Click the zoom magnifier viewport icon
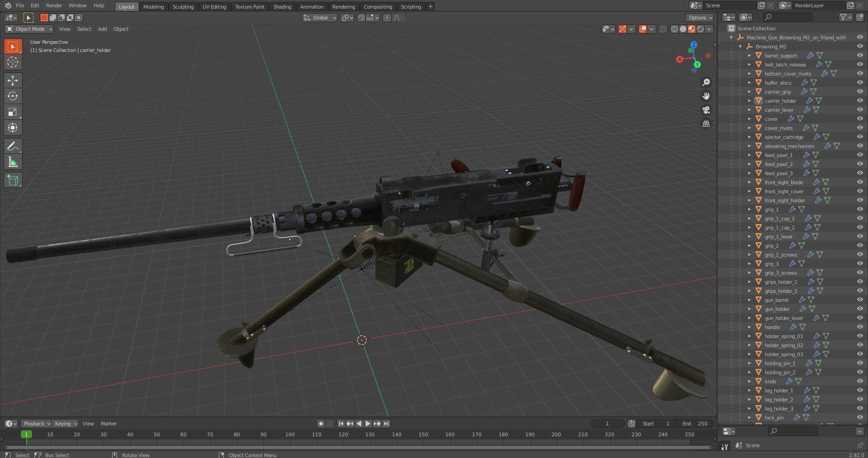 706,82
